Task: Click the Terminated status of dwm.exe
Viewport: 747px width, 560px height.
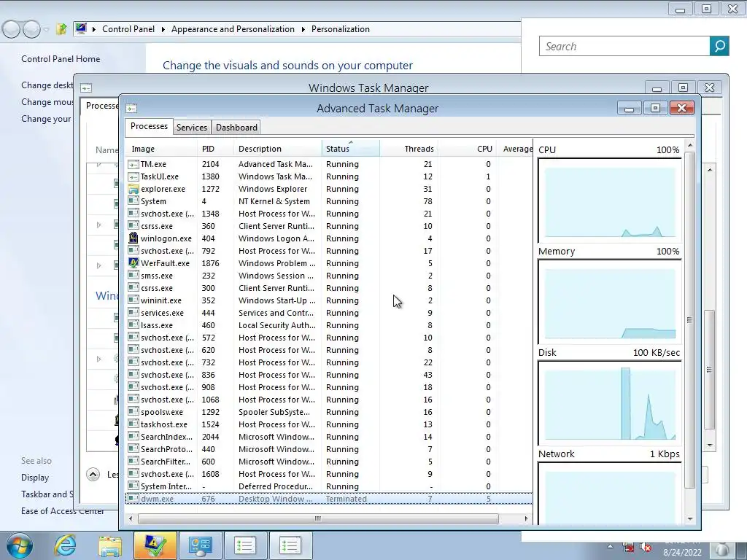Action: 347,499
